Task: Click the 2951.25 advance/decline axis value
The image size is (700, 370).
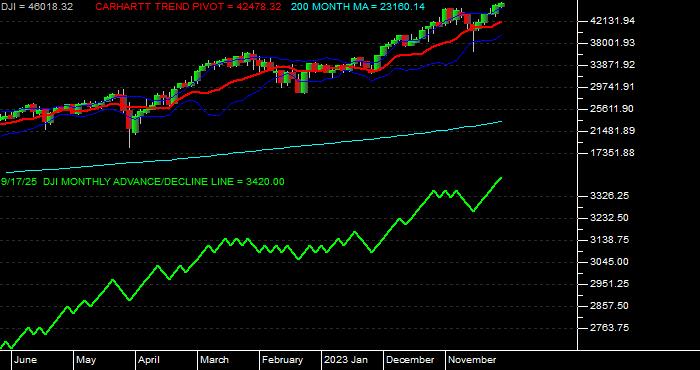Action: tap(611, 284)
